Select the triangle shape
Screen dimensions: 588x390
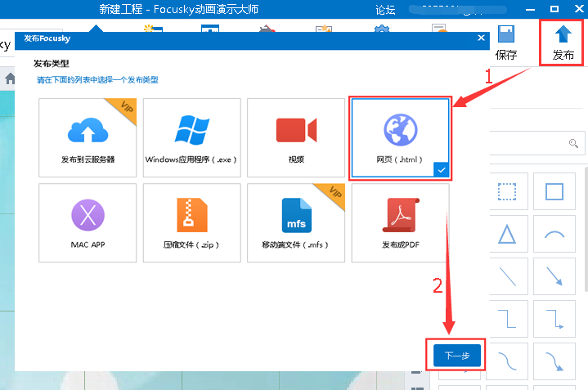pyautogui.click(x=506, y=234)
